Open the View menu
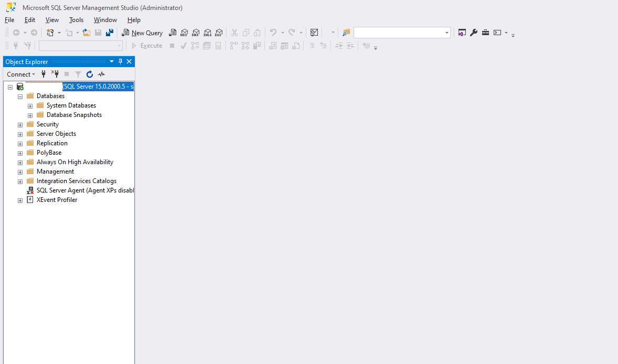The width and height of the screenshot is (618, 364). pos(51,19)
